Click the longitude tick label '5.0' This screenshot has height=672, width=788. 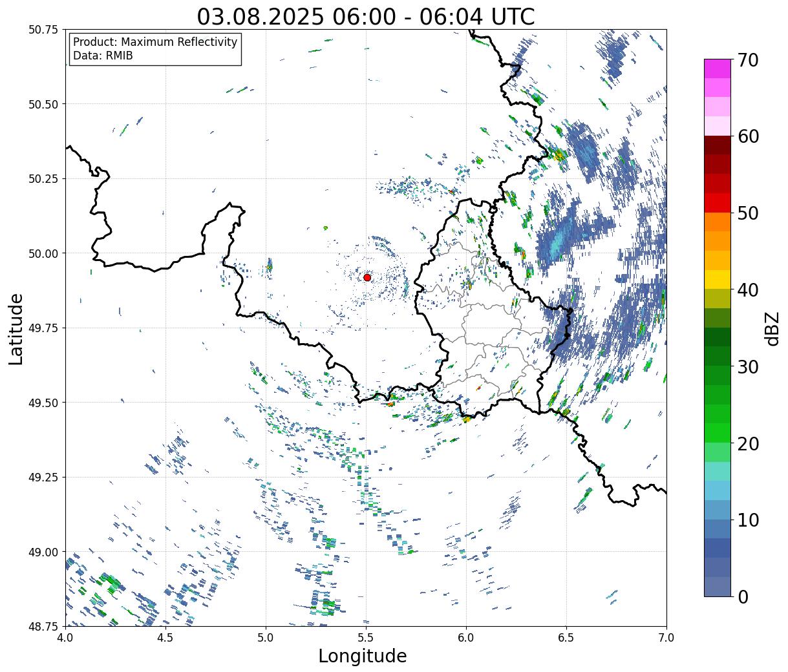[266, 638]
